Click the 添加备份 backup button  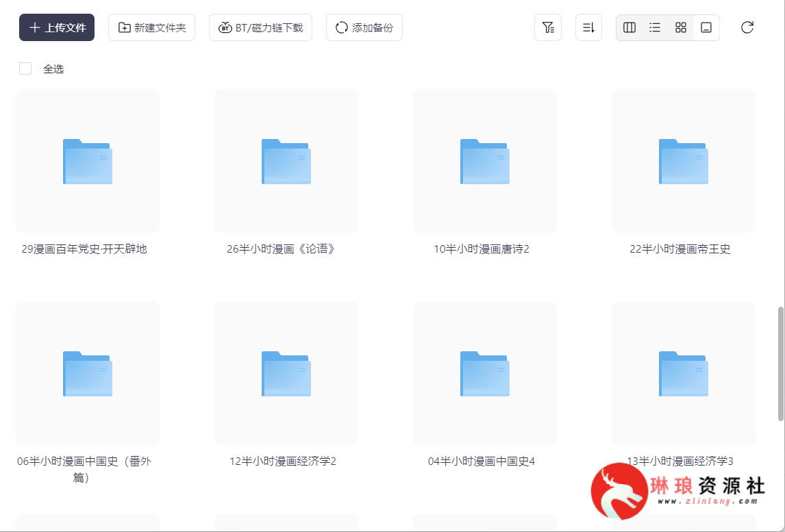pyautogui.click(x=364, y=27)
